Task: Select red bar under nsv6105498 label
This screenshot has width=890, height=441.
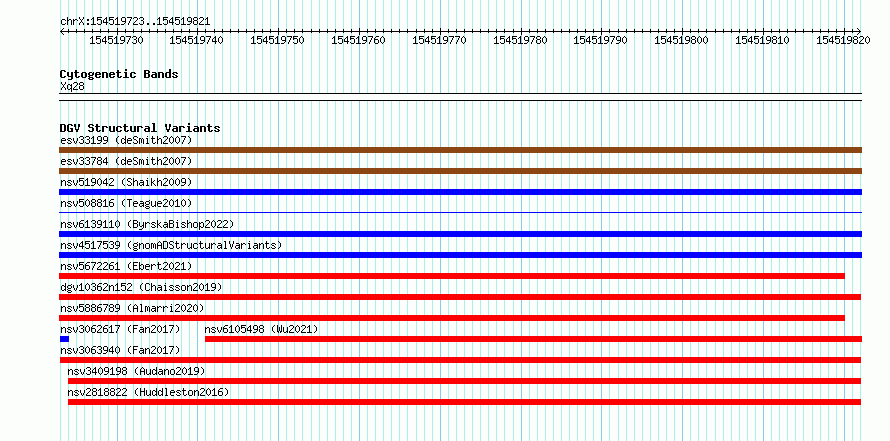Action: (x=534, y=339)
